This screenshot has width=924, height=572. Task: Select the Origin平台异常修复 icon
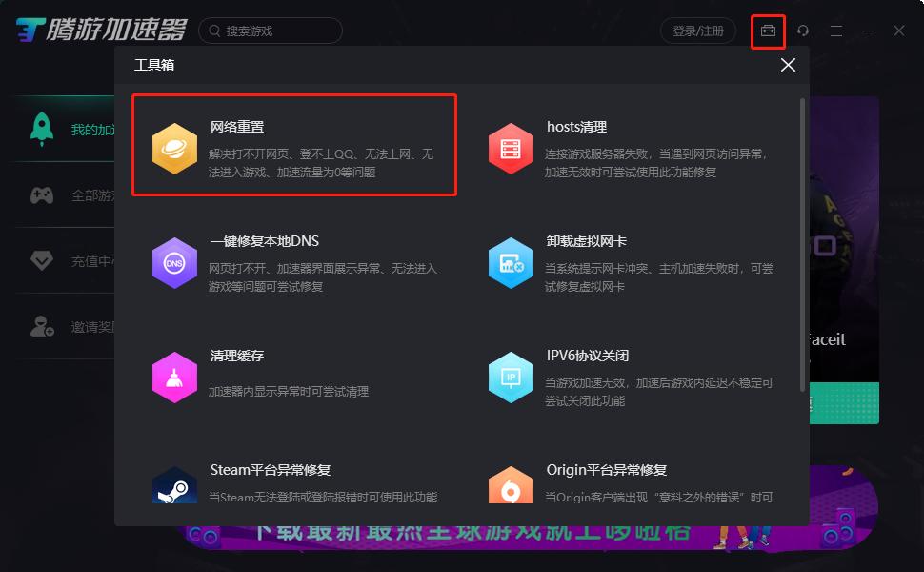[x=511, y=486]
